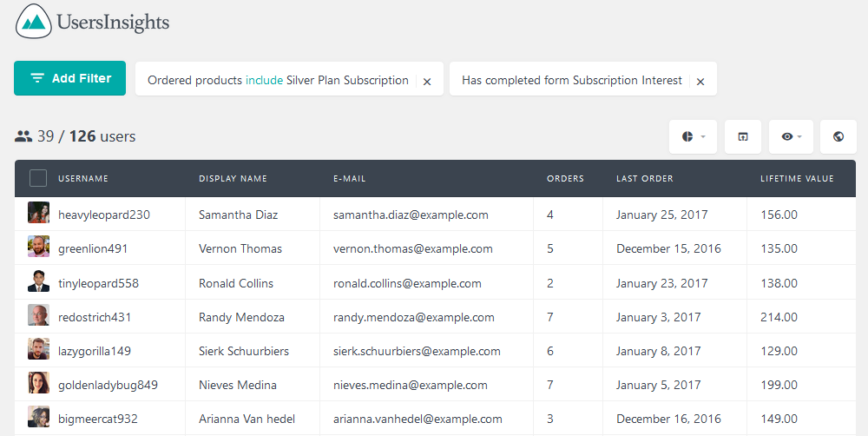Open the eye column visibility dropdown
The width and height of the screenshot is (868, 436).
pyautogui.click(x=791, y=136)
